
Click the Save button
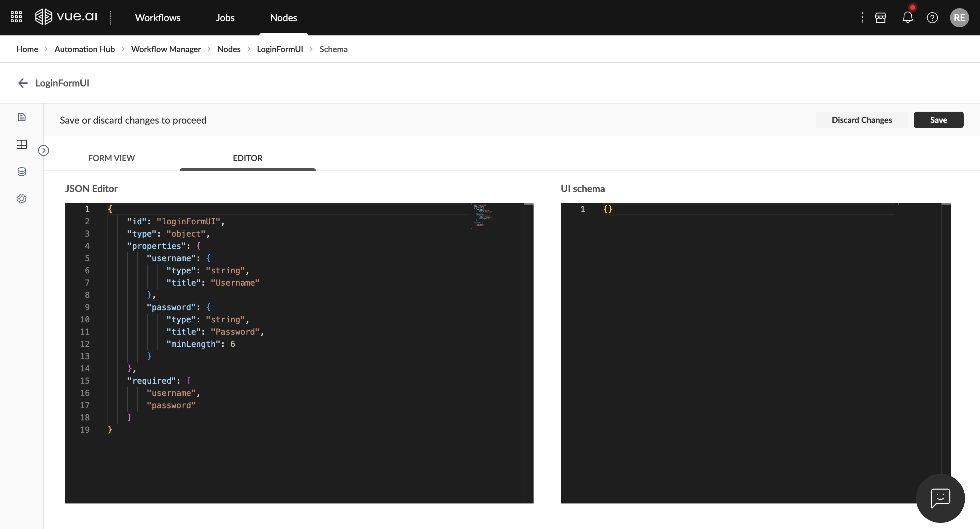point(938,120)
